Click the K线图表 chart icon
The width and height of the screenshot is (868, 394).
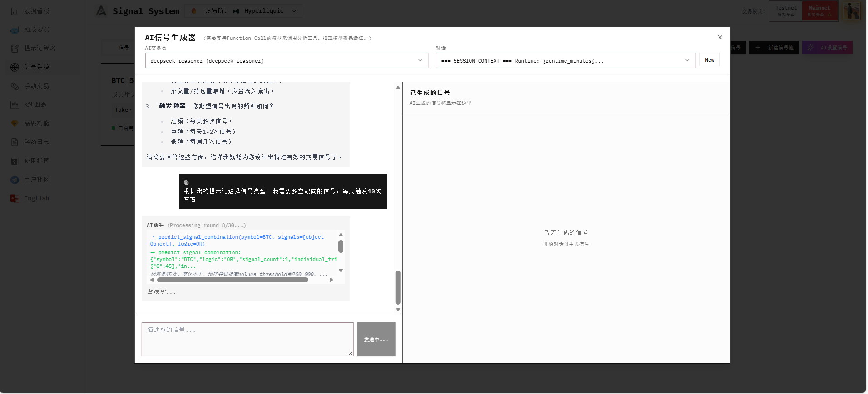15,105
